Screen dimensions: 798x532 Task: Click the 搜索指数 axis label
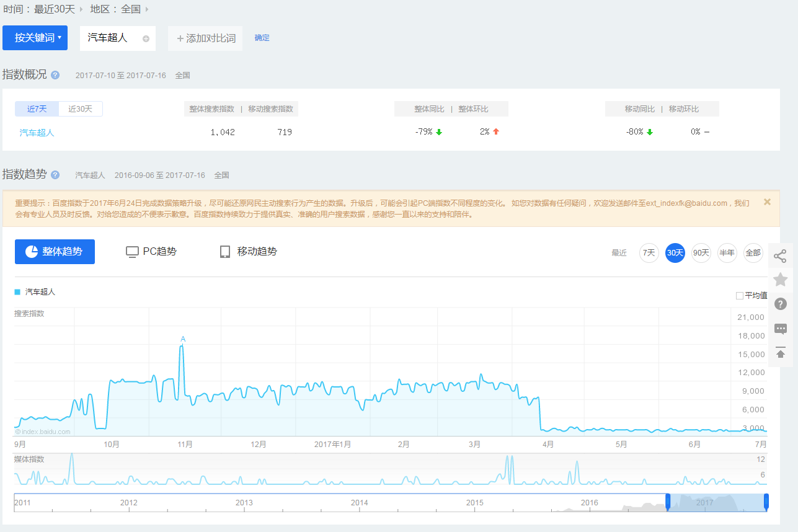click(29, 314)
